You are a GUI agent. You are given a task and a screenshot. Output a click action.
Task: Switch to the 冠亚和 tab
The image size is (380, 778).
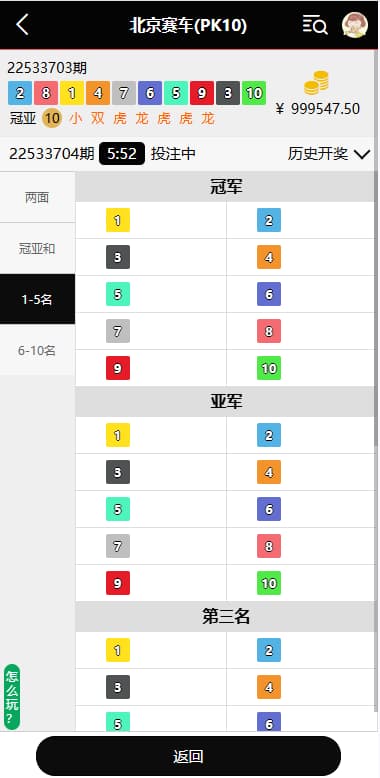[x=37, y=249]
